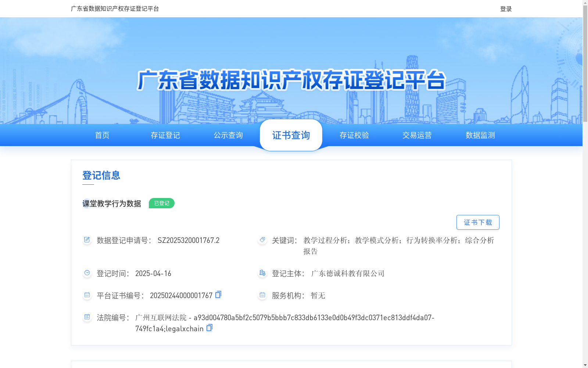Click the entity icon beside 登记主体

click(262, 273)
